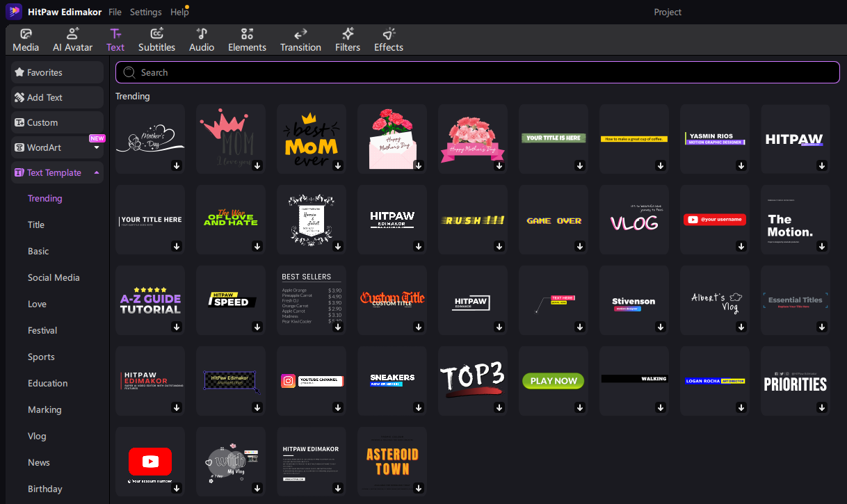Select the Birthday category
Viewport: 847px width, 504px height.
45,489
